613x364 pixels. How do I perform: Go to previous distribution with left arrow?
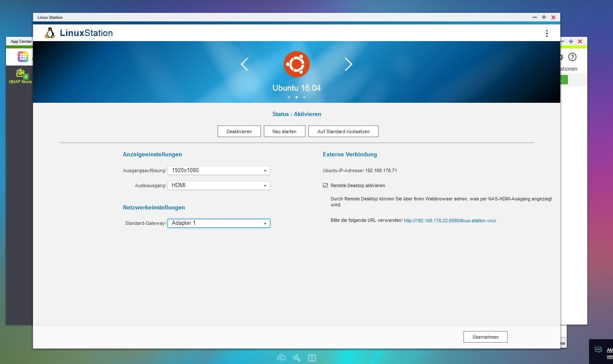[245, 64]
